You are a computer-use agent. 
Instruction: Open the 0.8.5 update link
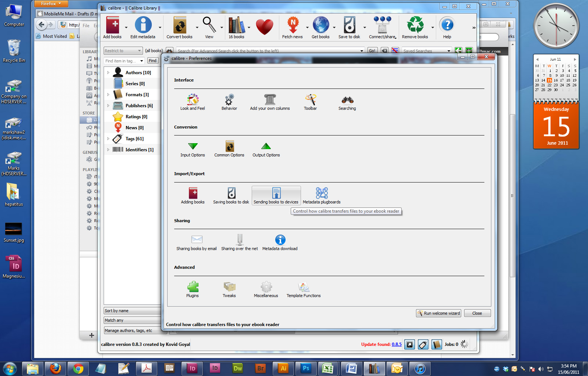tap(397, 344)
